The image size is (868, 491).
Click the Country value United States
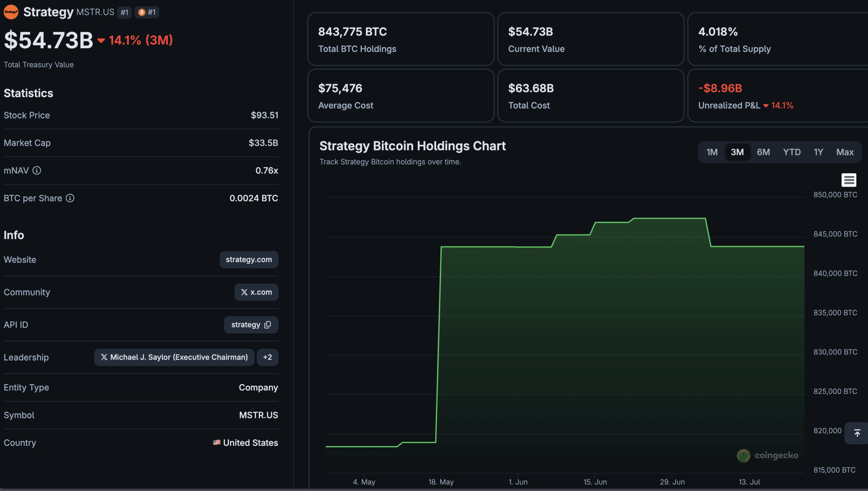251,442
